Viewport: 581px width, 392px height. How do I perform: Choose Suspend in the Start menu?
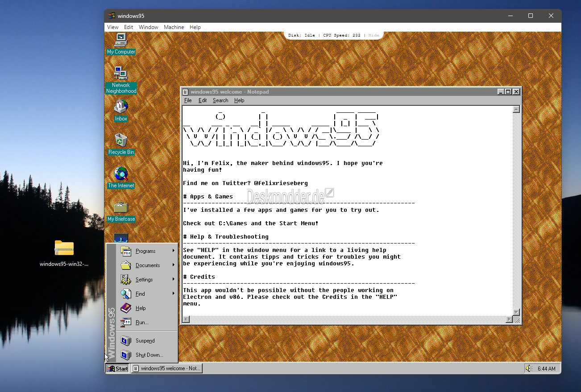point(147,341)
